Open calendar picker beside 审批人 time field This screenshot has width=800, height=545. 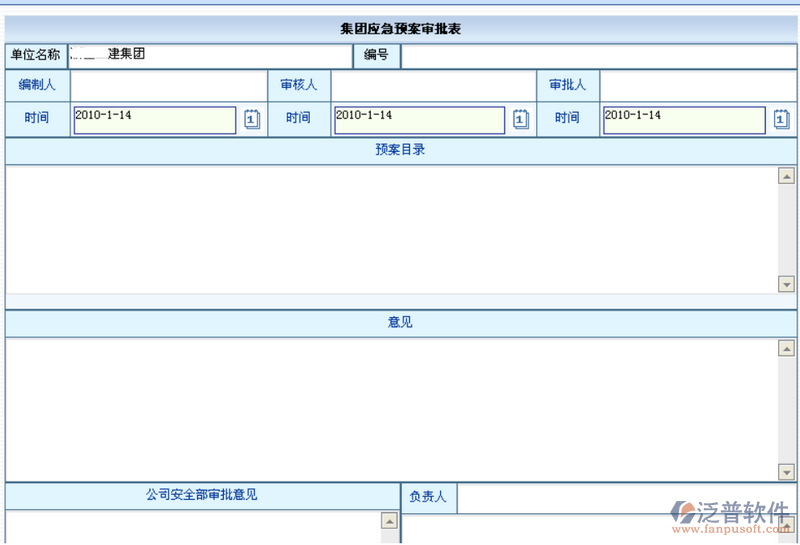pos(782,120)
